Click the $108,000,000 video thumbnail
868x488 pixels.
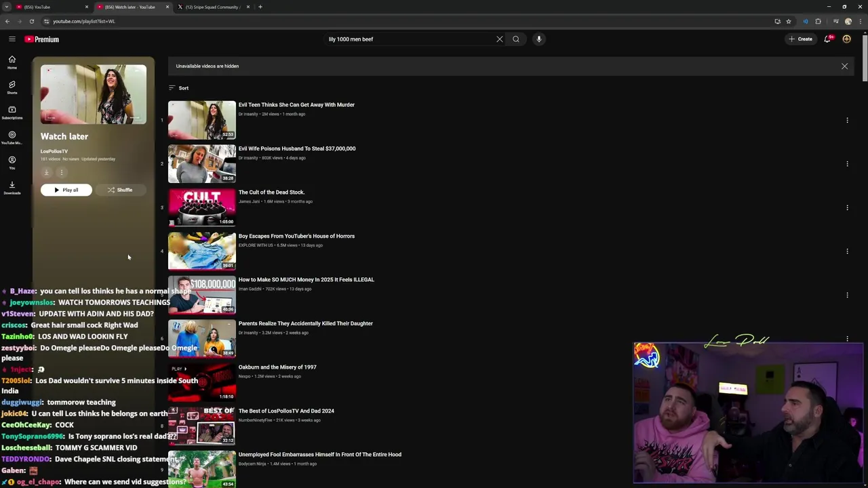201,295
